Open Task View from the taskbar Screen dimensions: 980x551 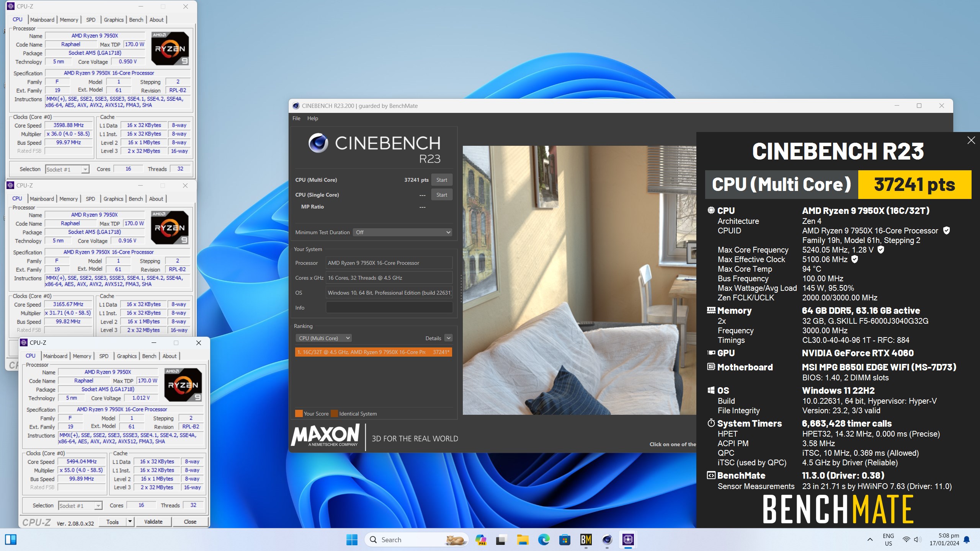pos(501,540)
